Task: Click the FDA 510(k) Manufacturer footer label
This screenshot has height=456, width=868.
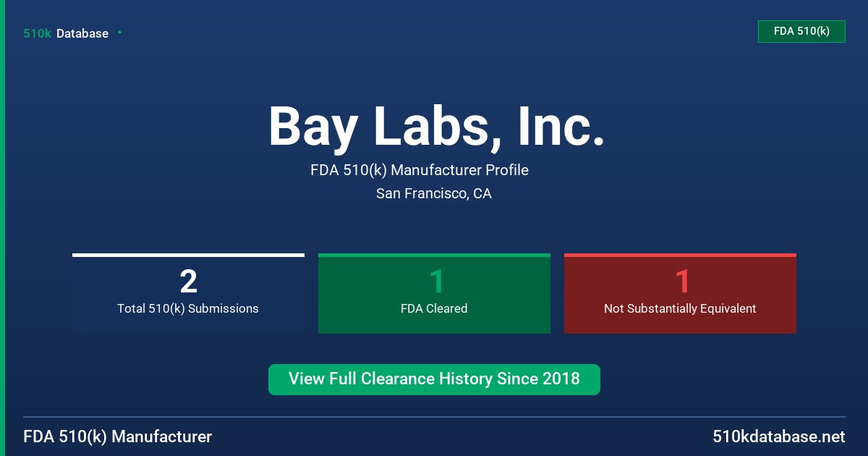Action: tap(118, 436)
